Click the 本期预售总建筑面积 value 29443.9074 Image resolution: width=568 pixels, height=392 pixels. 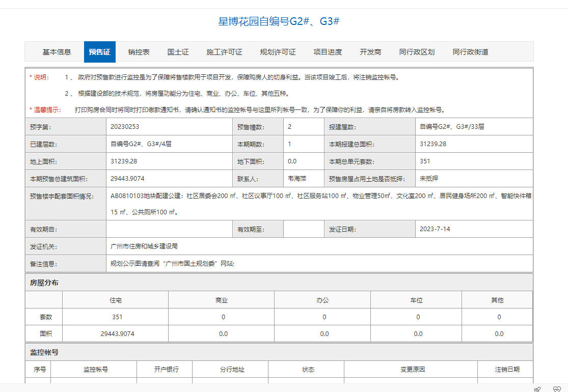pyautogui.click(x=127, y=179)
